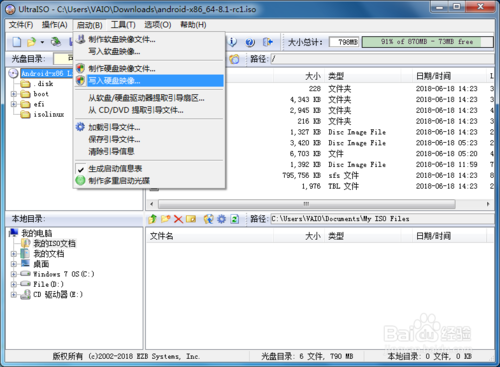Choose 写入软盘映像 menu entry
This screenshot has width=500, height=367.
[149, 51]
